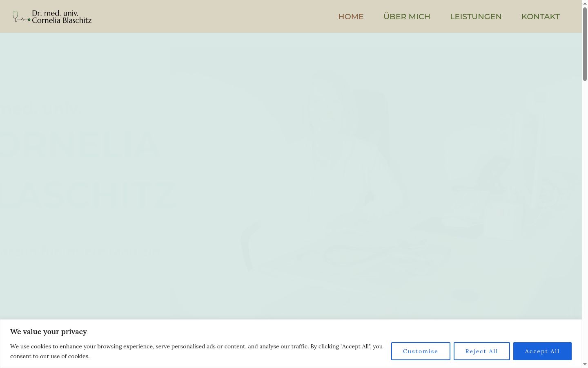Click the Dr. Cornelia Blaschitz stethoscope logo
Screen dimensions: 588x368
click(x=52, y=16)
